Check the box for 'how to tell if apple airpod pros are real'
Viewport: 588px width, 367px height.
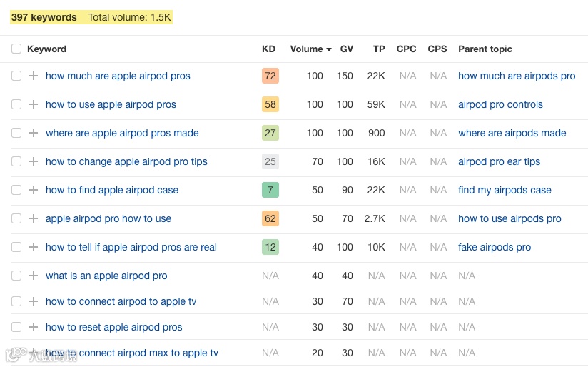click(x=16, y=247)
